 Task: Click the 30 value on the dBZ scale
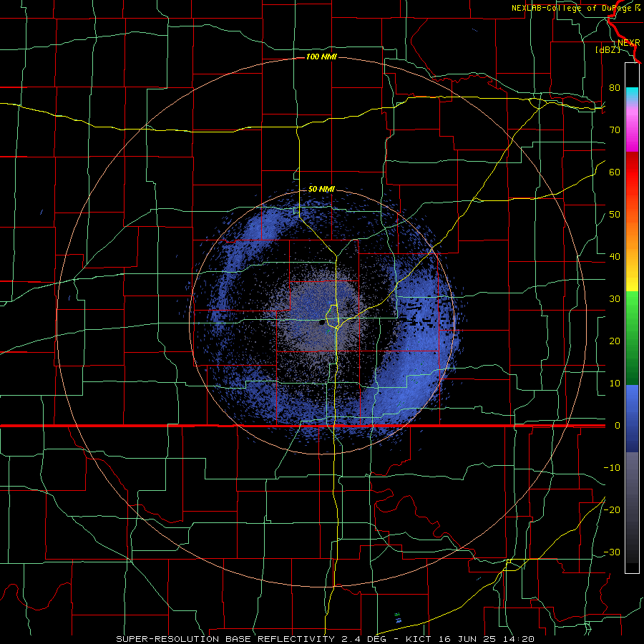tap(615, 298)
